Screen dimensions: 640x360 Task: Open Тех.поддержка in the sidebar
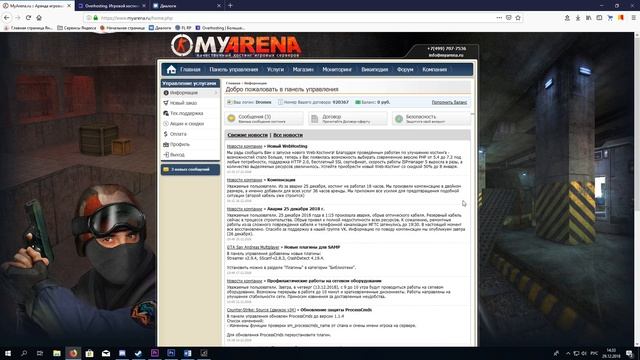click(187, 113)
